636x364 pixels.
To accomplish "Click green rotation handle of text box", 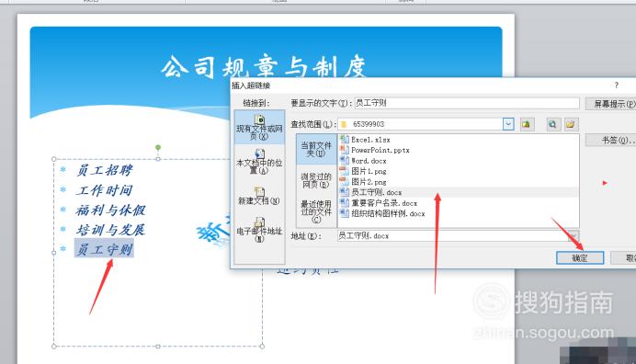I will [x=158, y=147].
